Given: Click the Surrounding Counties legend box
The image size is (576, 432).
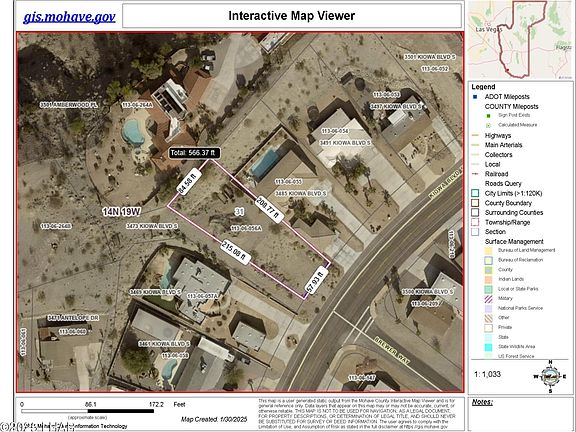Looking at the screenshot, I should pyautogui.click(x=475, y=212).
